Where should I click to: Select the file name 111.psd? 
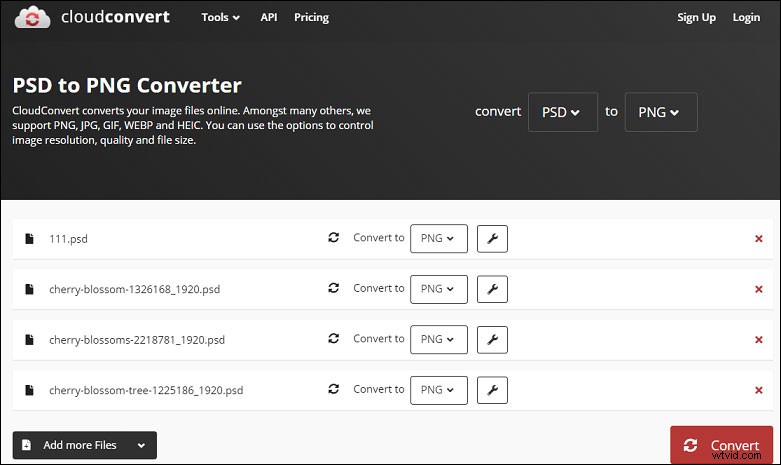pyautogui.click(x=68, y=239)
